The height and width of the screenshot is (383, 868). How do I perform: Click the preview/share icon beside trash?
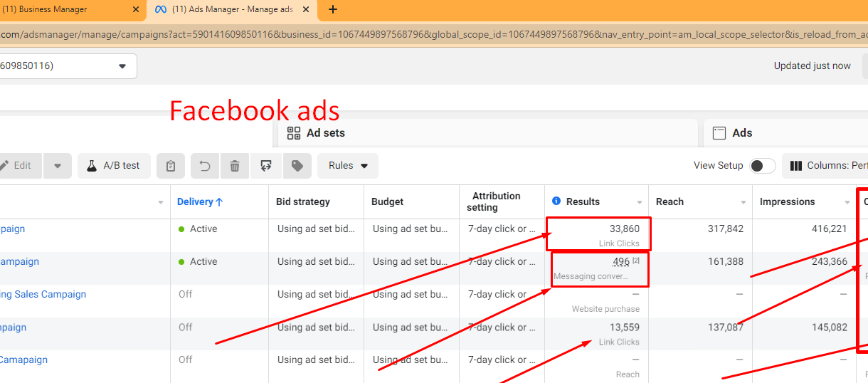pyautogui.click(x=266, y=166)
